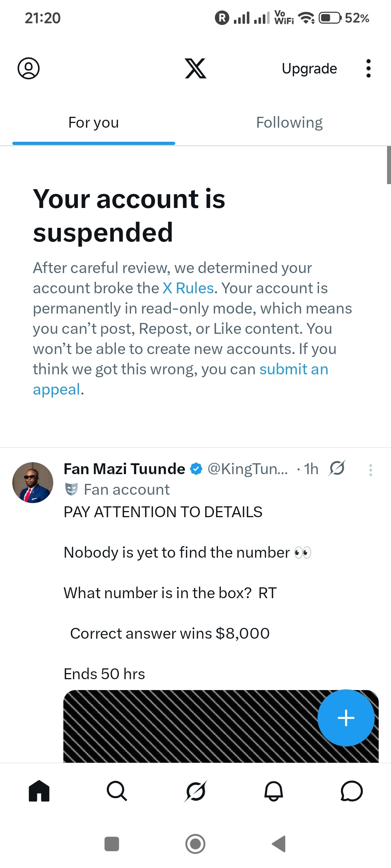Viewport: 391px width, 868px height.
Task: Open the X Rules link
Action: click(x=188, y=288)
